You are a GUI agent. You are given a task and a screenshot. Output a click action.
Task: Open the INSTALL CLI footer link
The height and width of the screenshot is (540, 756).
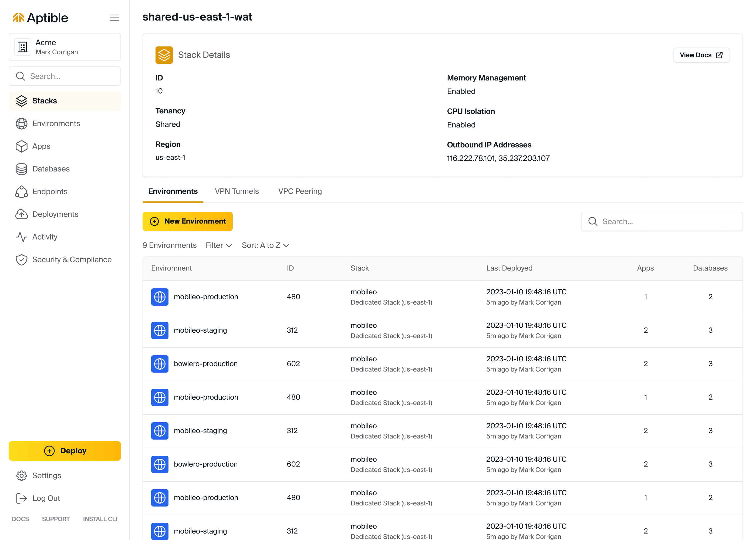tap(100, 519)
